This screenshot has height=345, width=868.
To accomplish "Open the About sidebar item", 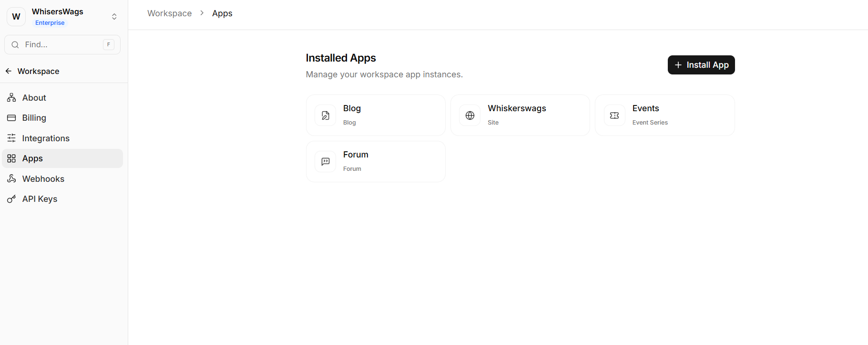I will tap(34, 98).
